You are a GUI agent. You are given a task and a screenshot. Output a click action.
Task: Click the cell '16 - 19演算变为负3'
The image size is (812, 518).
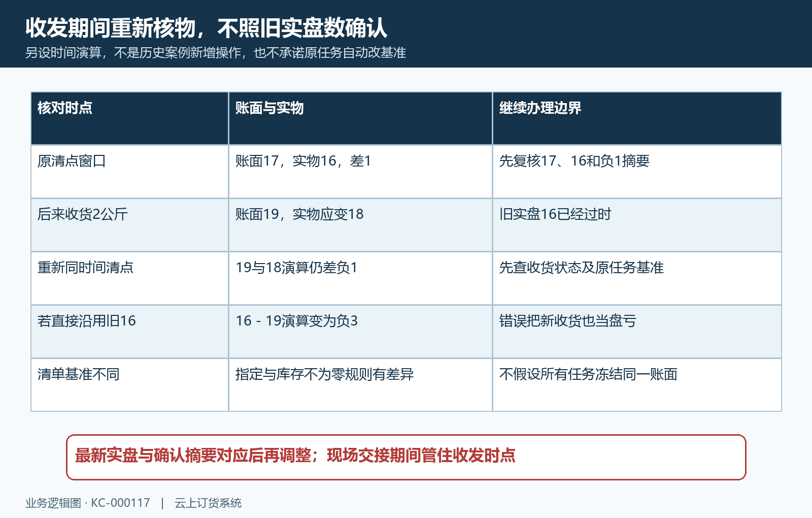click(360, 332)
